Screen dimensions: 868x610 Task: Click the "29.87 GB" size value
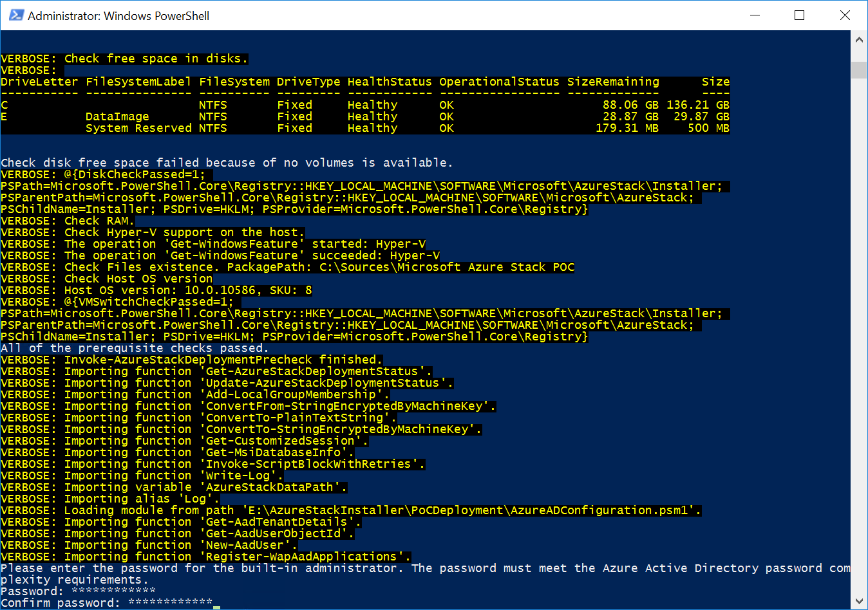(x=702, y=116)
